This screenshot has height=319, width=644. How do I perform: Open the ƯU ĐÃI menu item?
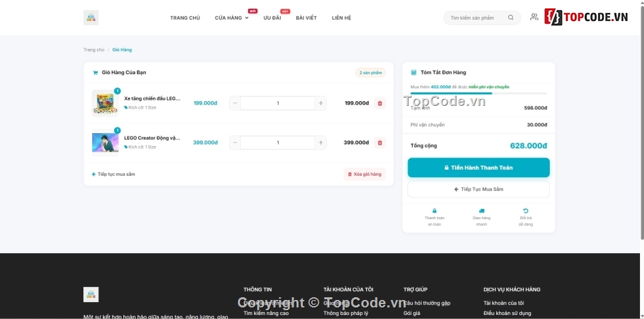273,18
